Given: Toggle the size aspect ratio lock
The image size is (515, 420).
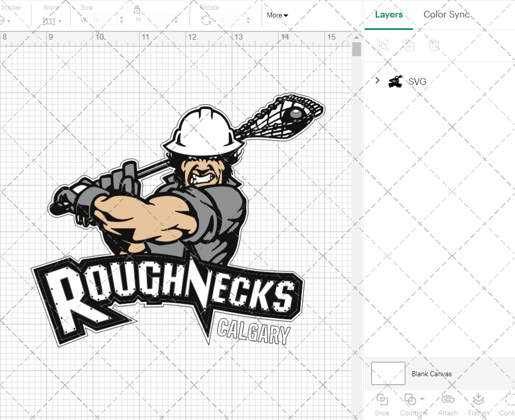Looking at the screenshot, I should coord(137,10).
